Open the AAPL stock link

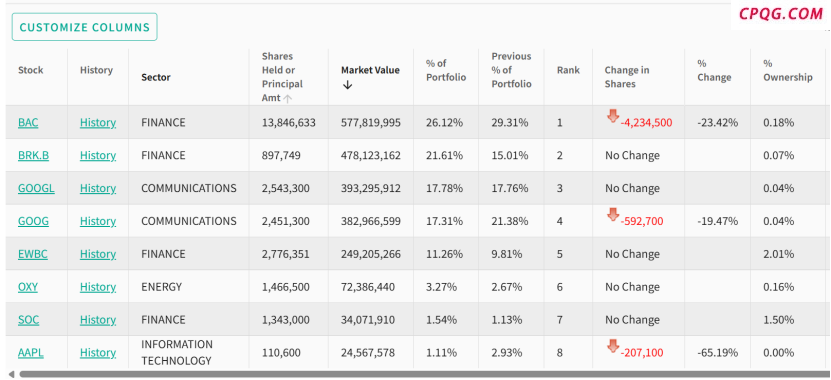pos(31,352)
